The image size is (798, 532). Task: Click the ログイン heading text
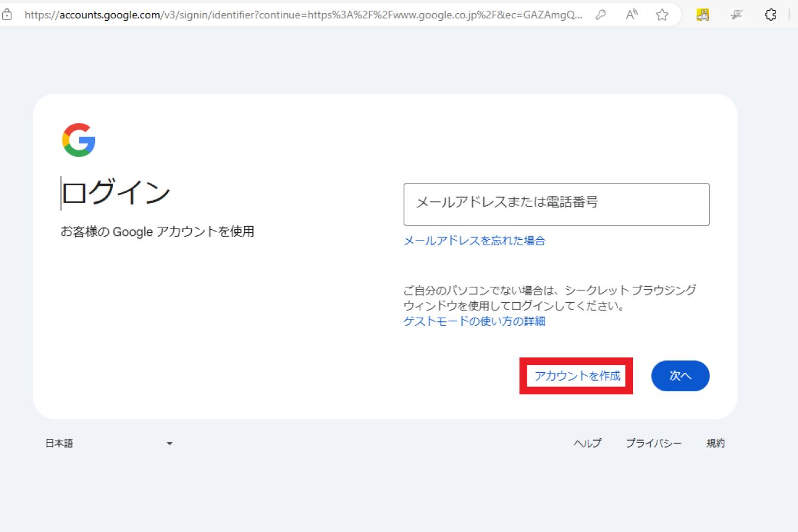(116, 194)
